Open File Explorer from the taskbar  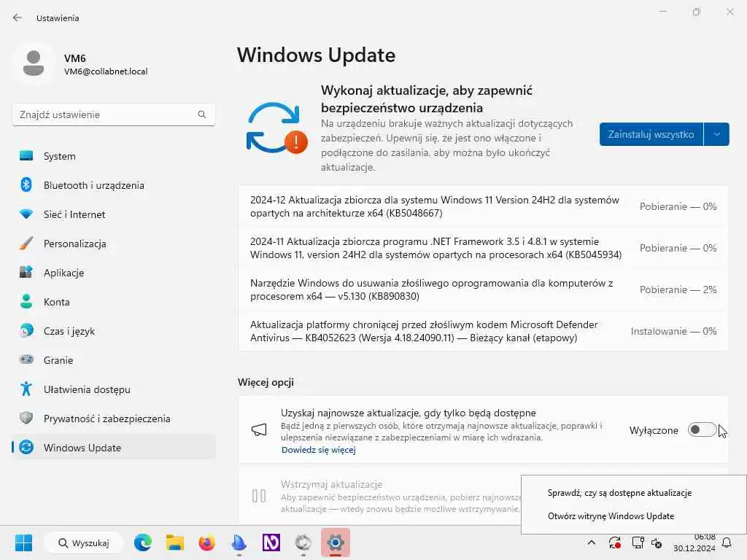[175, 542]
